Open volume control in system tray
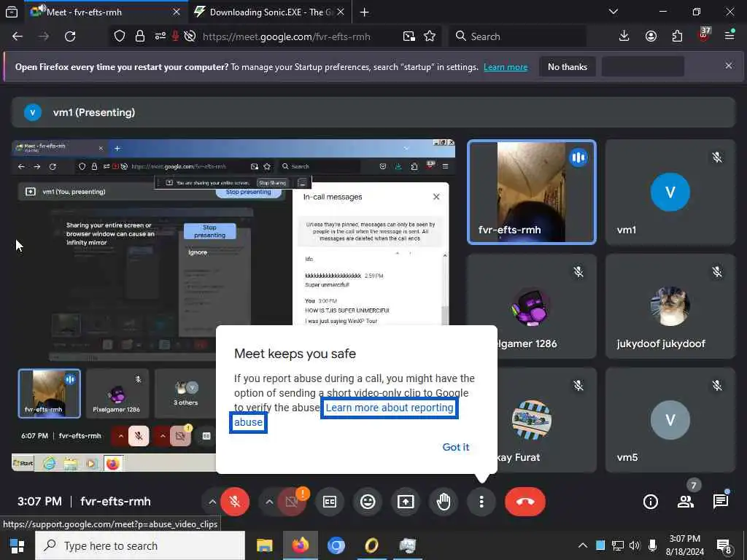Viewport: 747px width, 560px height. coord(635,545)
